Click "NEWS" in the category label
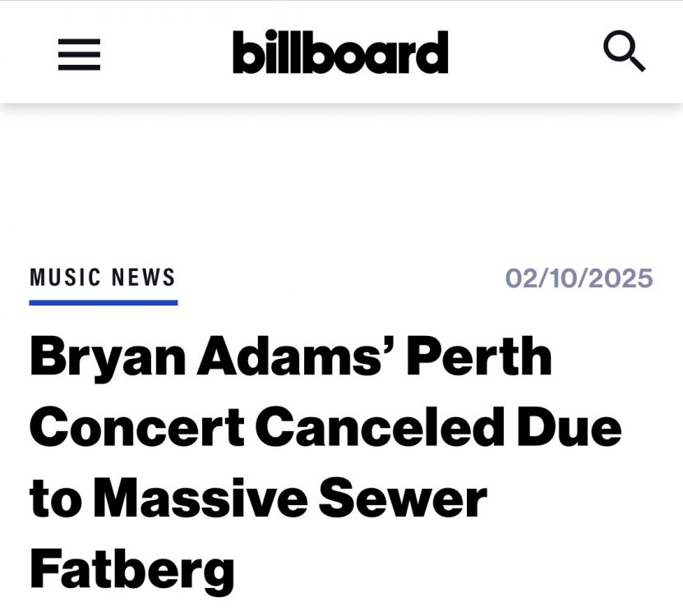The width and height of the screenshot is (683, 616). [144, 278]
